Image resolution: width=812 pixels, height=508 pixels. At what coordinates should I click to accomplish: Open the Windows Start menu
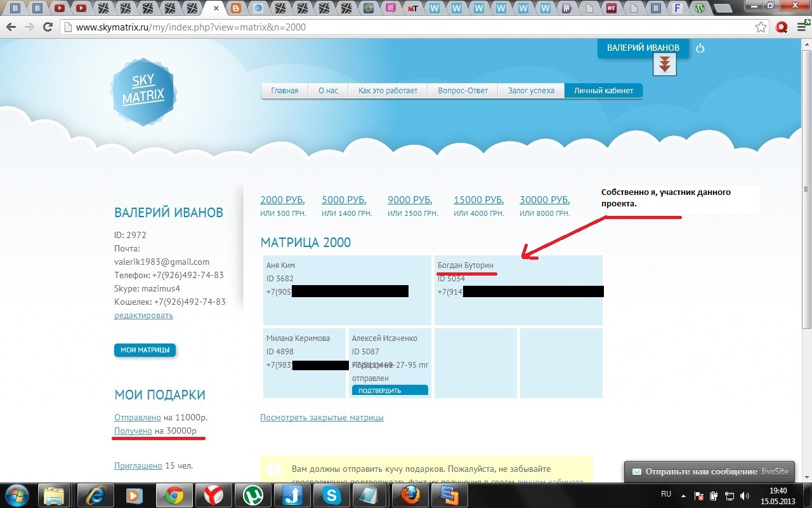[17, 495]
